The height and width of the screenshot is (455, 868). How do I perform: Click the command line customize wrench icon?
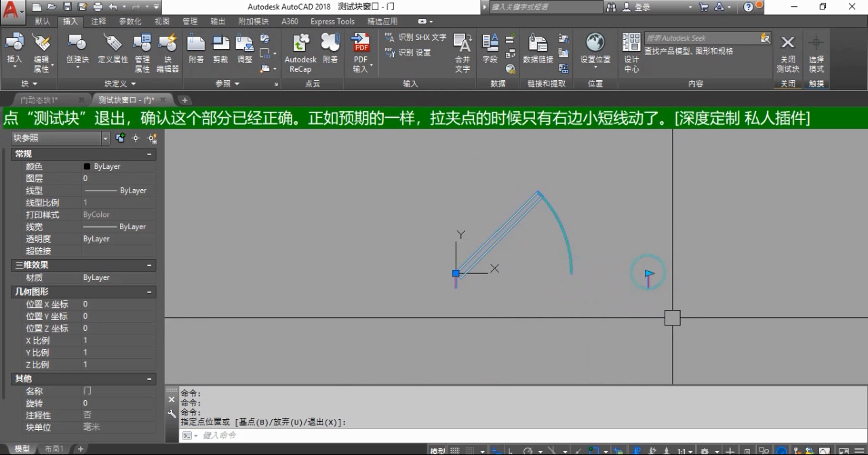click(172, 412)
